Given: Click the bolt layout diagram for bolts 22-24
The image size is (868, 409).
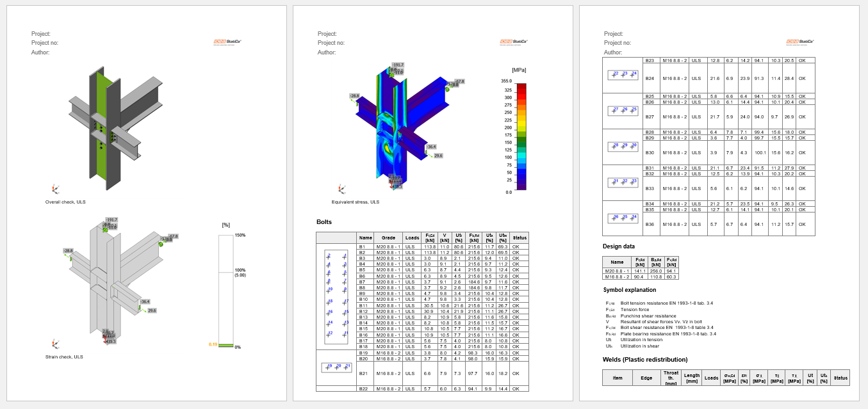Looking at the screenshot, I should pyautogui.click(x=623, y=75).
